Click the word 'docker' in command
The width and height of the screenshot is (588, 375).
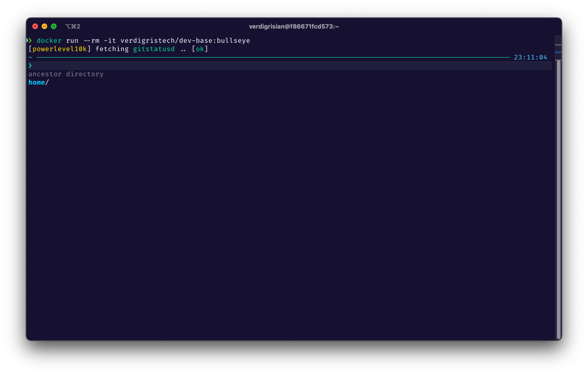49,40
